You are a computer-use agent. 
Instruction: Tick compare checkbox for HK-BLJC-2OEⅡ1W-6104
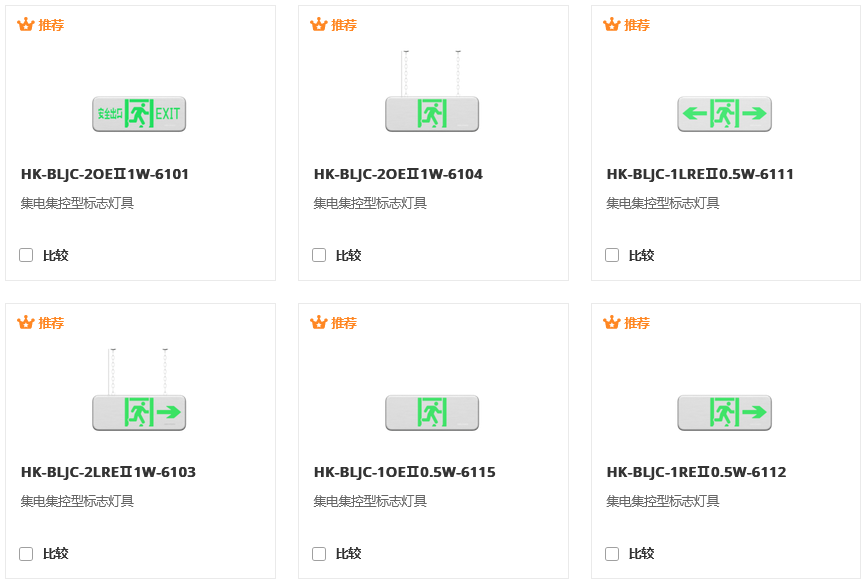click(x=319, y=255)
